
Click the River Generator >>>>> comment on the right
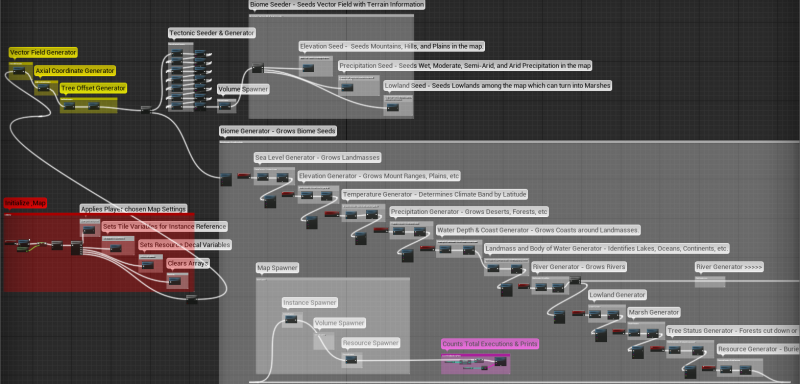[730, 267]
